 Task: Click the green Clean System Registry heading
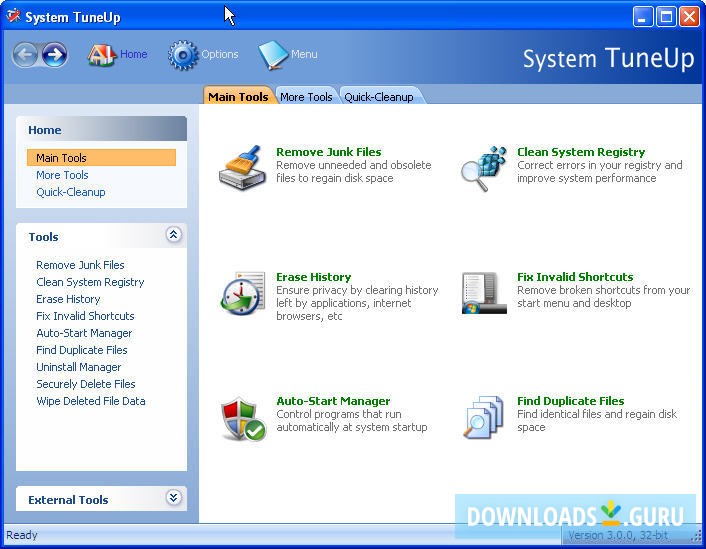click(x=581, y=152)
